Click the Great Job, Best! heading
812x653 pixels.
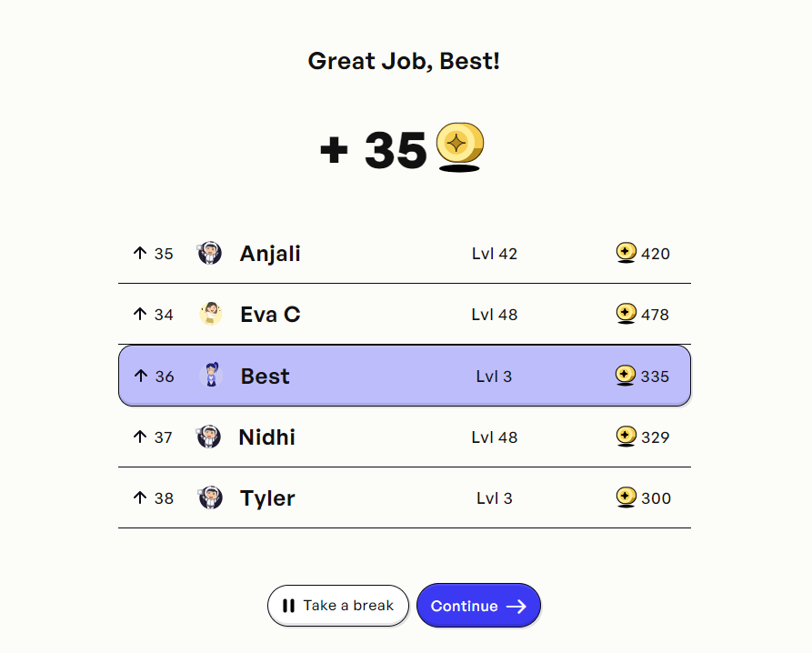[405, 61]
